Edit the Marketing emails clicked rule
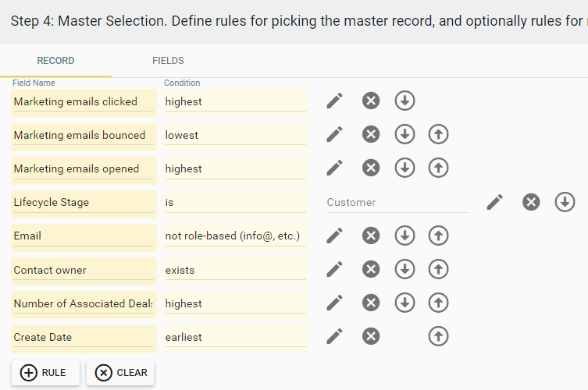 [x=334, y=101]
